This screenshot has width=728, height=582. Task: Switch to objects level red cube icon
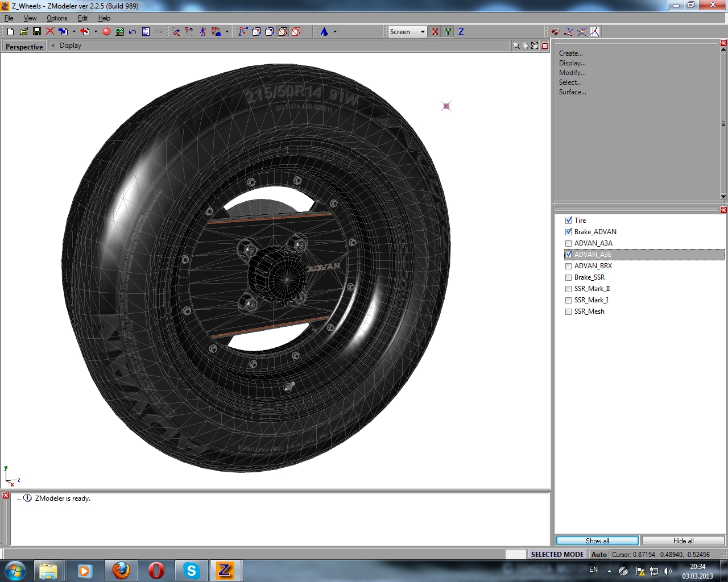pyautogui.click(x=296, y=32)
